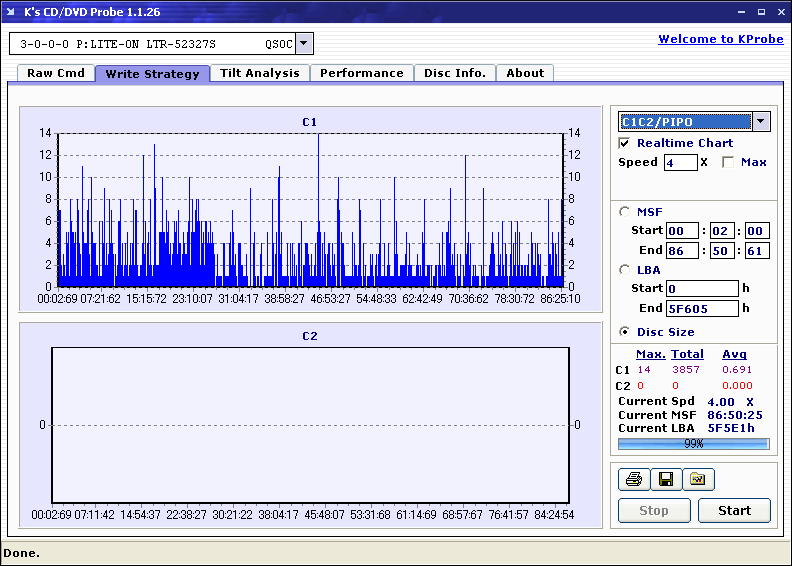This screenshot has width=792, height=566.
Task: Select the MSF radio button
Action: click(625, 211)
